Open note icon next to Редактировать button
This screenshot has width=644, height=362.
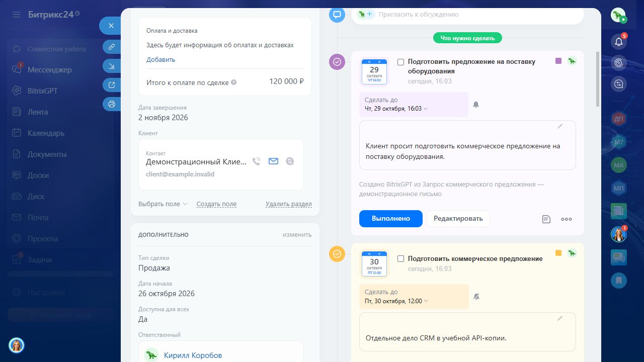click(546, 219)
